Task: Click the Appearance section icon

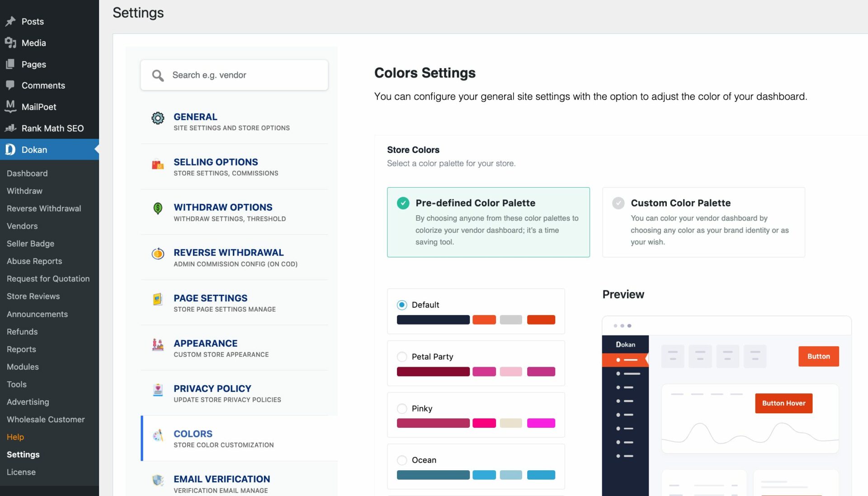Action: 158,345
